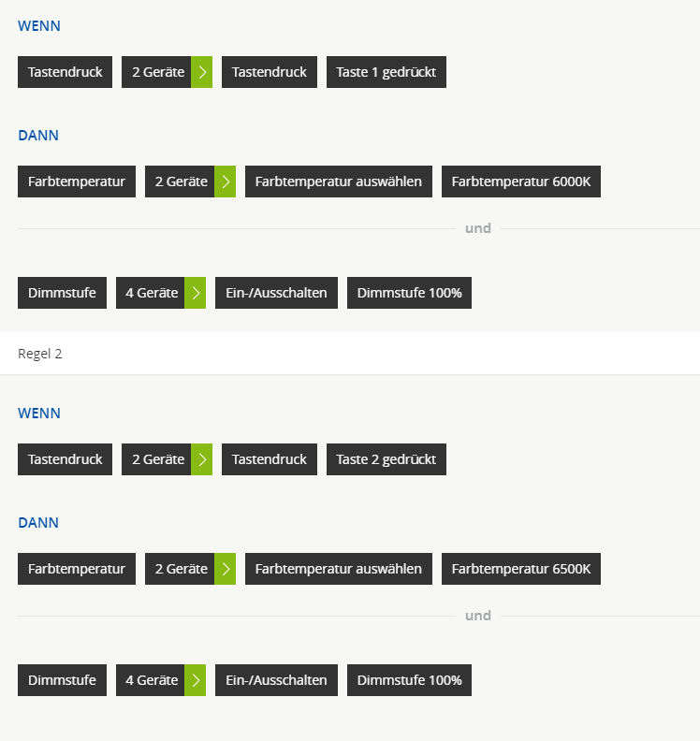The width and height of the screenshot is (700, 741).
Task: Open "Farbtemperatur auswählen" next to the 6500K chip
Action: (x=338, y=569)
